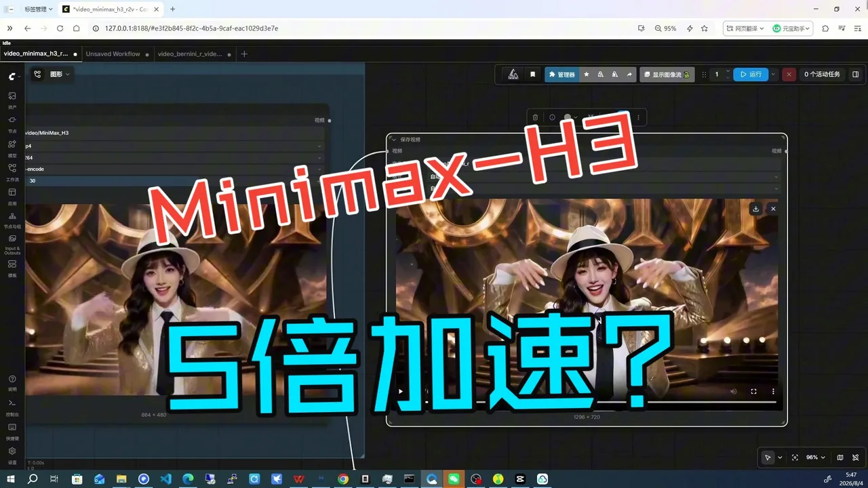Open the 0 个活动任务 queue button
Screen dimensions: 868x488
pyautogui.click(x=822, y=75)
